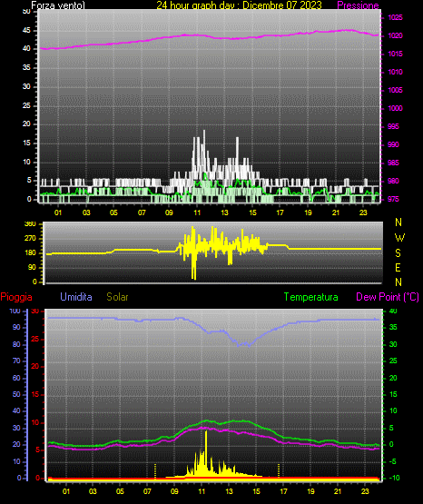The image size is (423, 504).
Task: Click the 1010 value on pressure axis
Action: 395,72
